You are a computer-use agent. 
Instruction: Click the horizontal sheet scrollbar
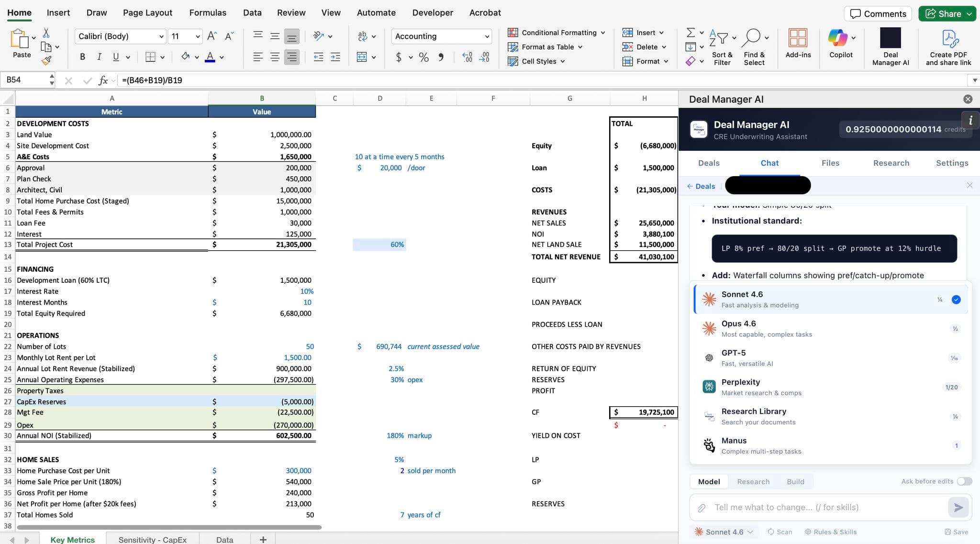click(169, 527)
